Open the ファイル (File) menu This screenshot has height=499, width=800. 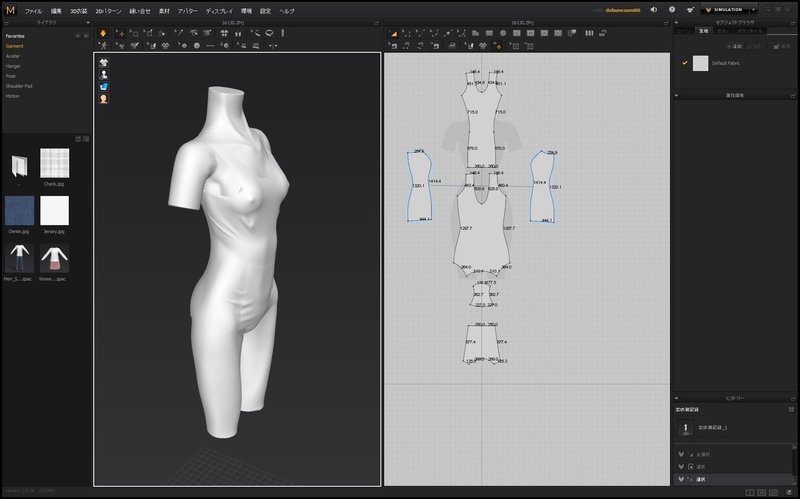[34, 10]
